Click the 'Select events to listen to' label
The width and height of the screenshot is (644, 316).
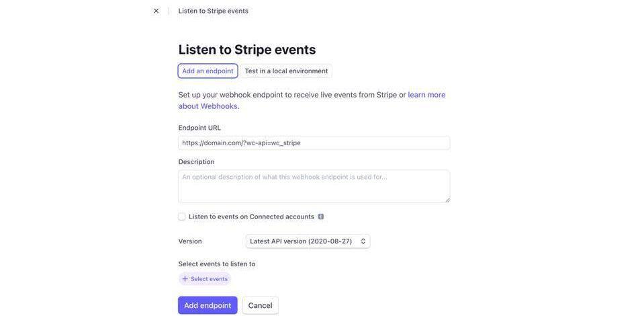(217, 264)
